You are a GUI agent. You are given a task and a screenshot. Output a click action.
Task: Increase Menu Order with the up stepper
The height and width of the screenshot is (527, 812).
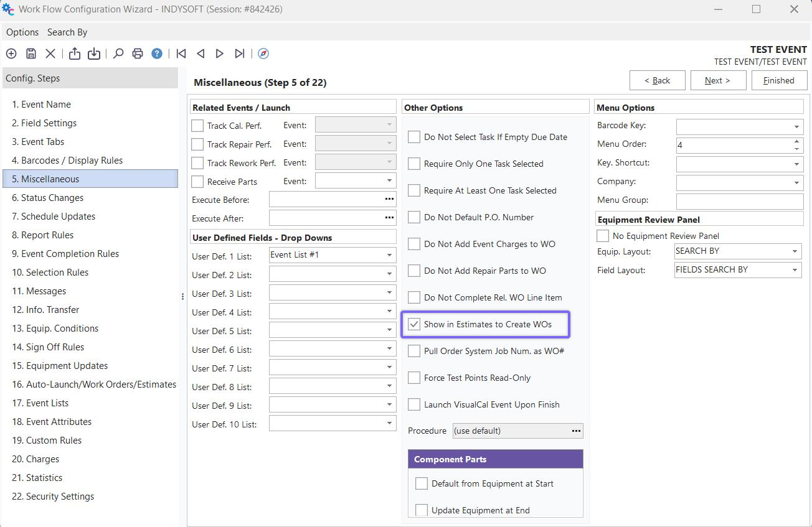(796, 142)
